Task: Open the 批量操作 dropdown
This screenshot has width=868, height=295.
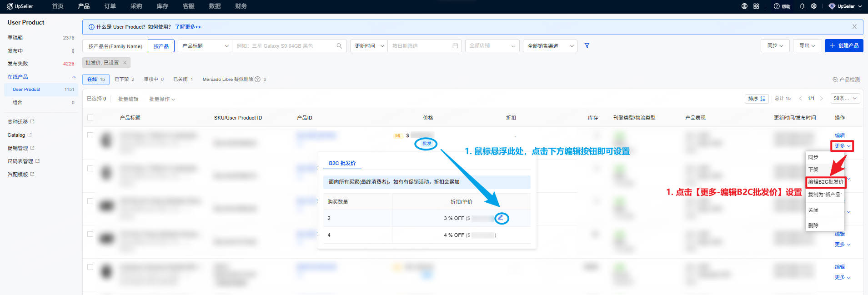Action: 162,99
